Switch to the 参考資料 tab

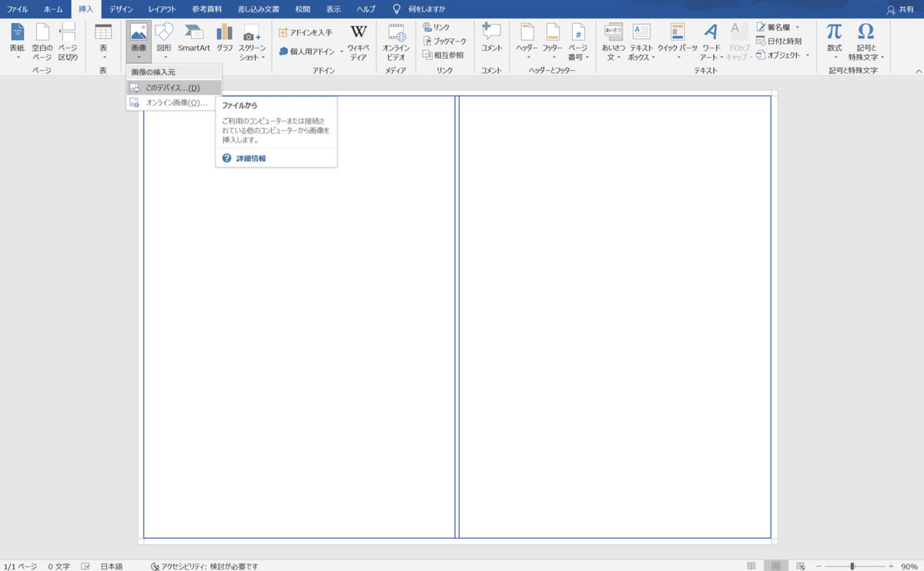(208, 9)
